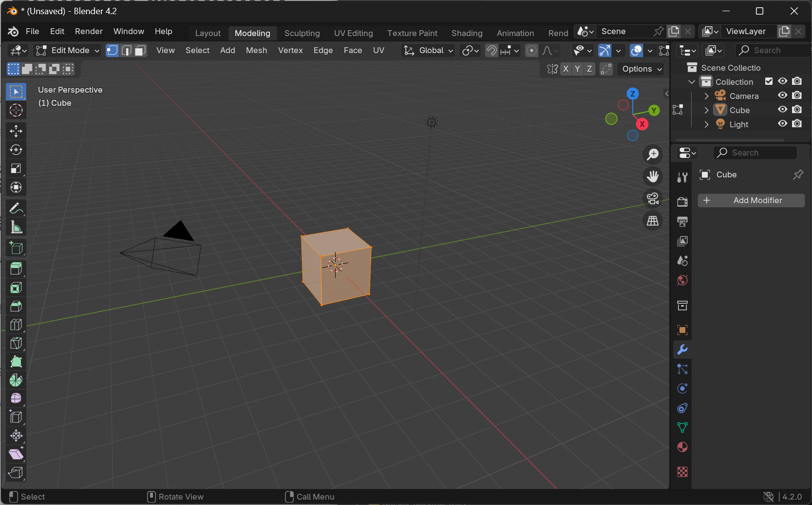Screen dimensions: 812x505
Task: Toggle the camera view icon
Action: [x=653, y=198]
